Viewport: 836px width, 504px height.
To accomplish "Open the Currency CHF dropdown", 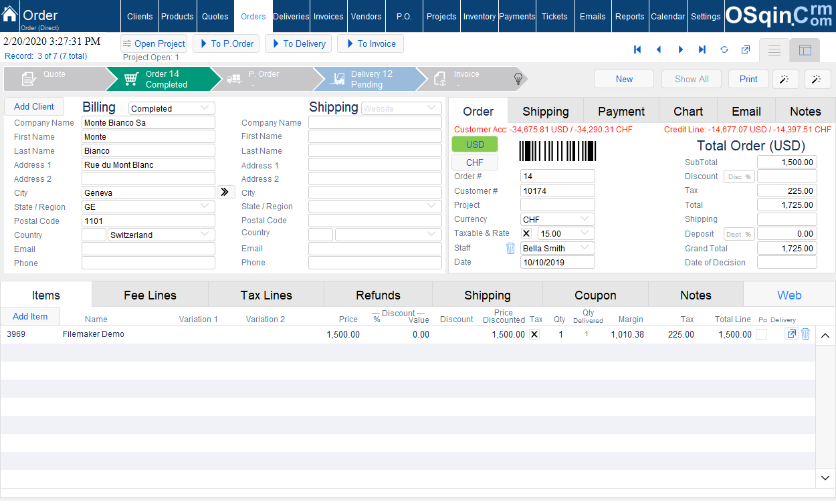I will 558,219.
